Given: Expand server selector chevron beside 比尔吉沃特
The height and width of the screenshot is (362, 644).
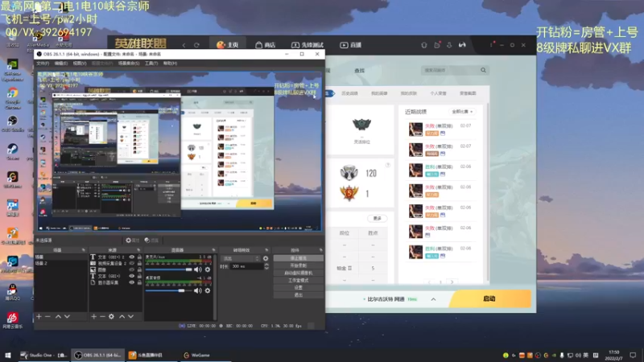Looking at the screenshot, I should tap(433, 299).
